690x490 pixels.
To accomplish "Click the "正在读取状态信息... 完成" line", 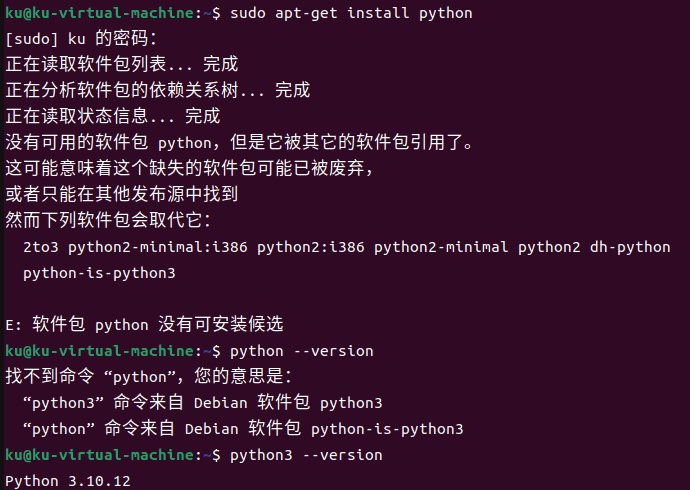I will [112, 117].
